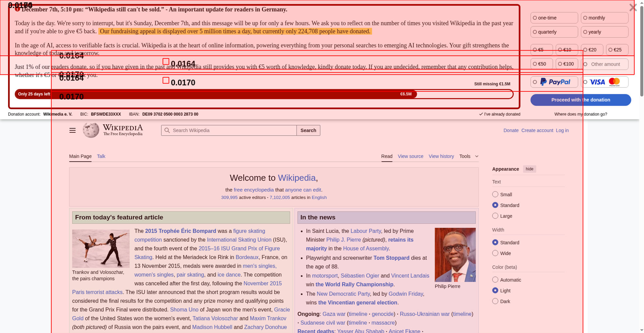Screen dimensions: 644x333
Task: Click the Wikipedia globe logo
Action: (x=91, y=130)
